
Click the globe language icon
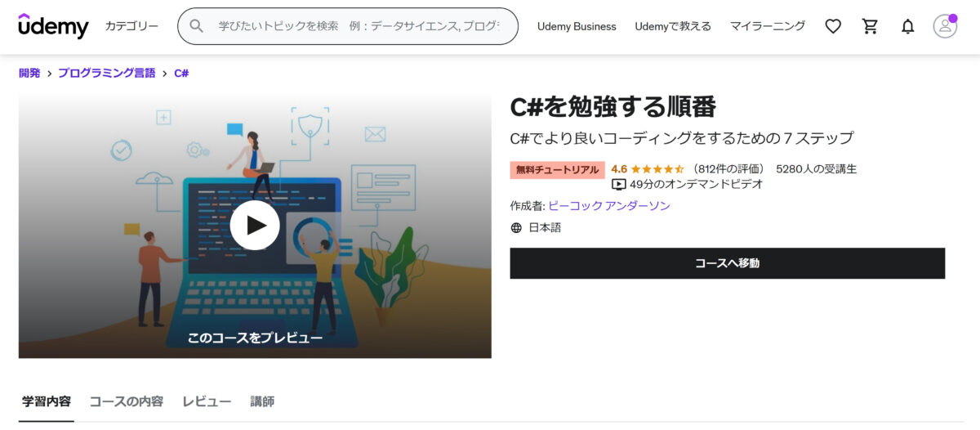coord(516,228)
